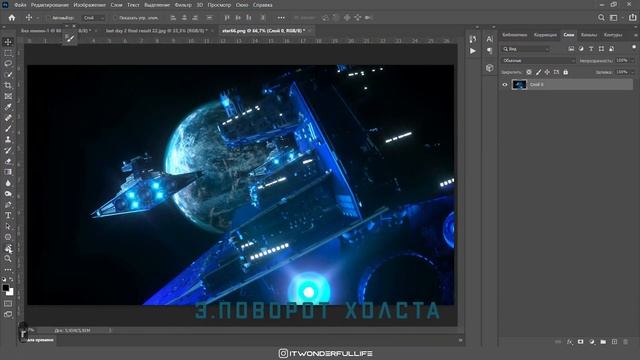
Task: Open the Layers panel flyout menu
Action: point(635,35)
